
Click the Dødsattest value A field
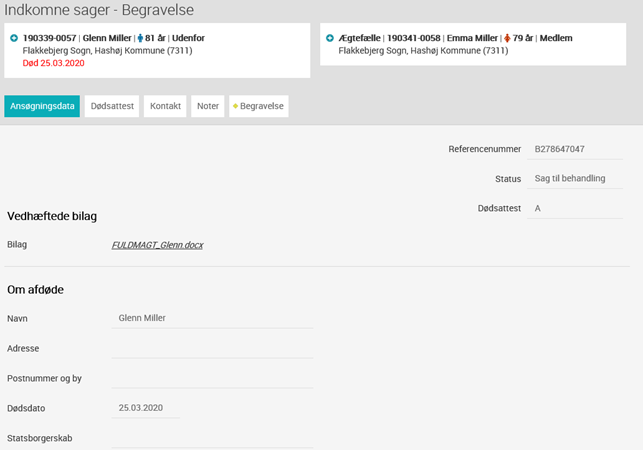(575, 208)
